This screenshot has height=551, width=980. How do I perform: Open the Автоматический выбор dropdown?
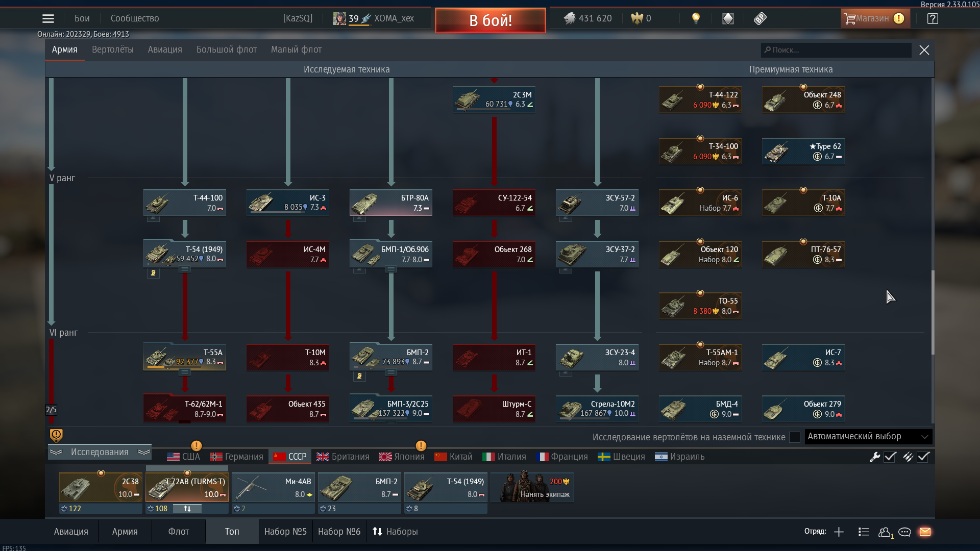click(x=868, y=437)
